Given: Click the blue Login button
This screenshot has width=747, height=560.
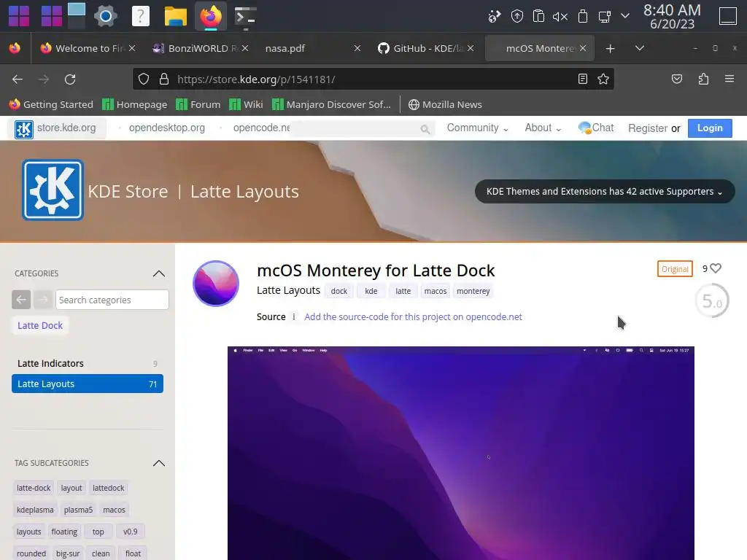Looking at the screenshot, I should coord(709,128).
